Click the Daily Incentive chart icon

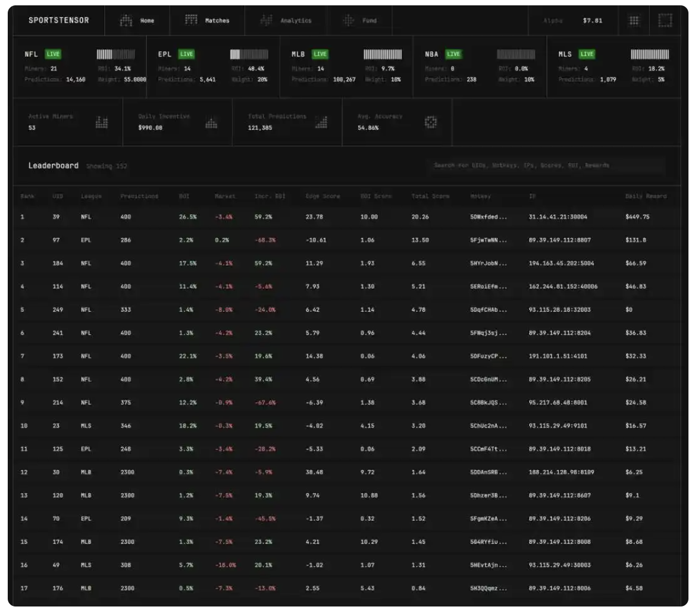pyautogui.click(x=211, y=123)
